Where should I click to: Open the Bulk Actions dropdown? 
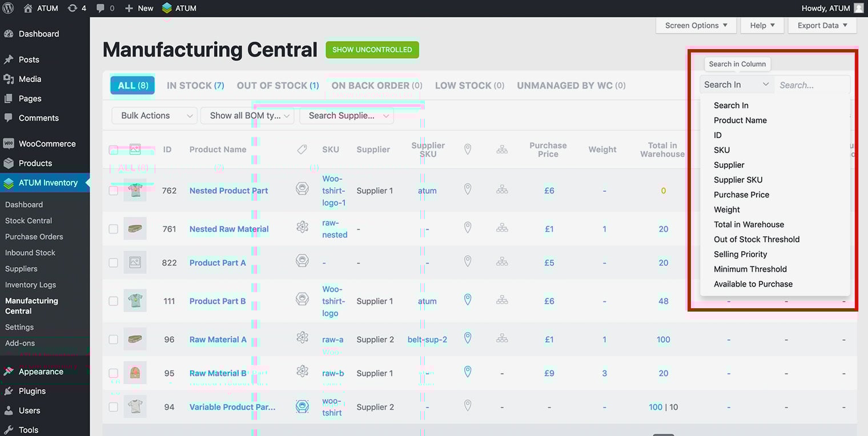click(x=154, y=116)
